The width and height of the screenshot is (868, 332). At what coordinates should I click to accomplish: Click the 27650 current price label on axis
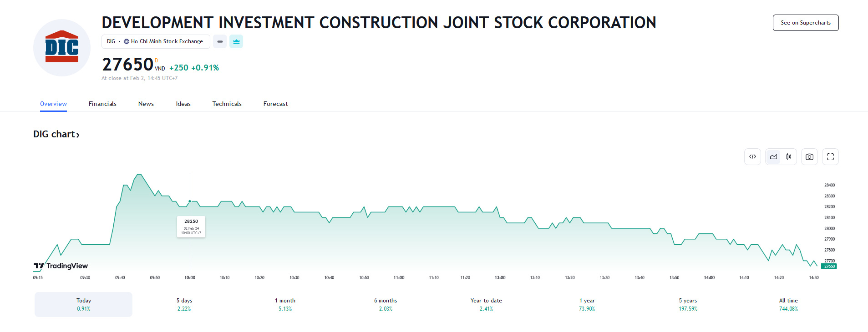(x=829, y=267)
